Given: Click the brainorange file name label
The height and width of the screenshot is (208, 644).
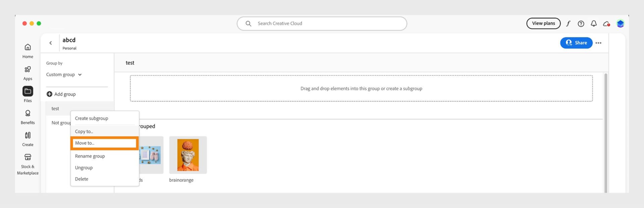Looking at the screenshot, I should pyautogui.click(x=181, y=180).
